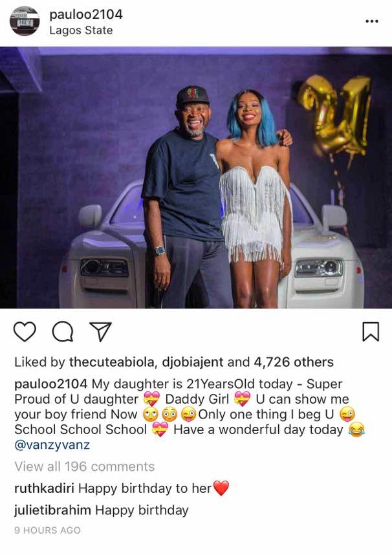
Task: Share post via paper plane icon
Action: tap(100, 332)
